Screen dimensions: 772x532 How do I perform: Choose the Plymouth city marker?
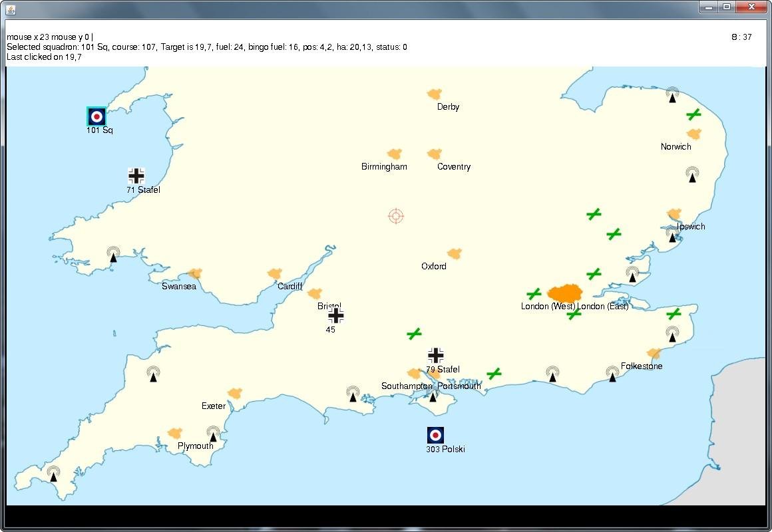(x=175, y=434)
